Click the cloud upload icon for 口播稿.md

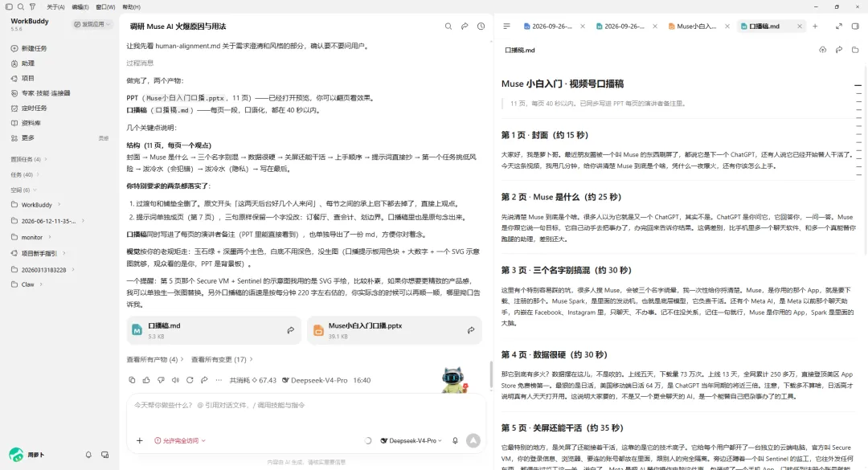pos(823,50)
